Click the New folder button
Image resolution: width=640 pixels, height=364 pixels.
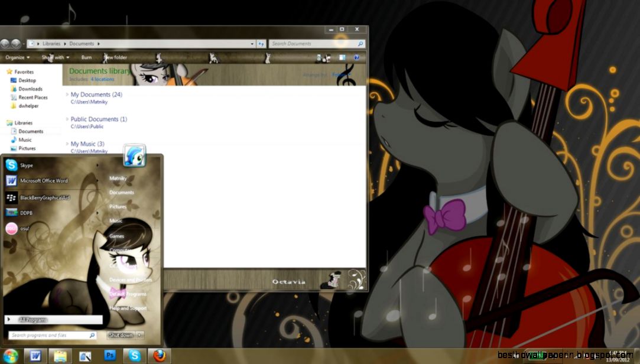(114, 57)
